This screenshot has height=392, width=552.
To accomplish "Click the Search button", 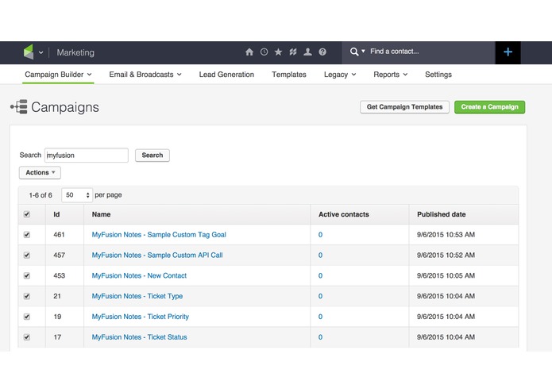I will (152, 156).
